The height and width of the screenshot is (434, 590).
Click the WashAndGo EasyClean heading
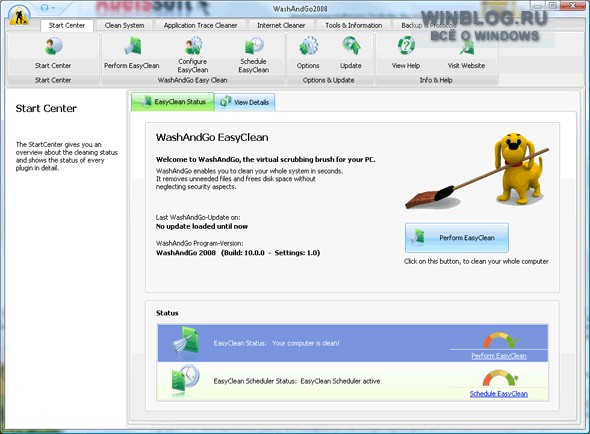tap(212, 137)
